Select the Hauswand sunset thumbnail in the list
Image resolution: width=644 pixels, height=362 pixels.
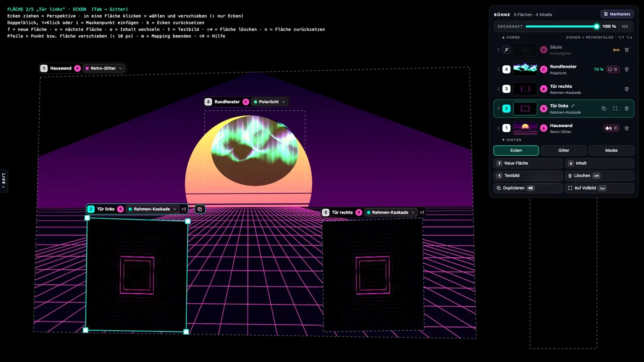coord(525,128)
